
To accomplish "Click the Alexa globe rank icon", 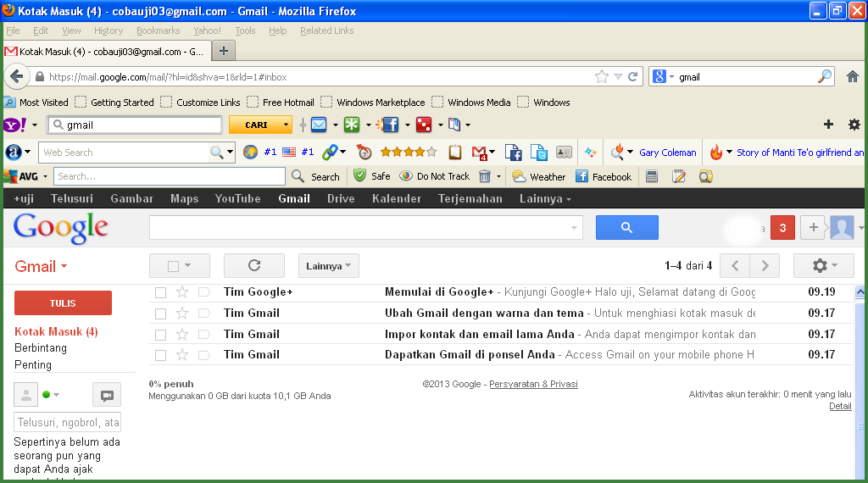I will click(250, 153).
